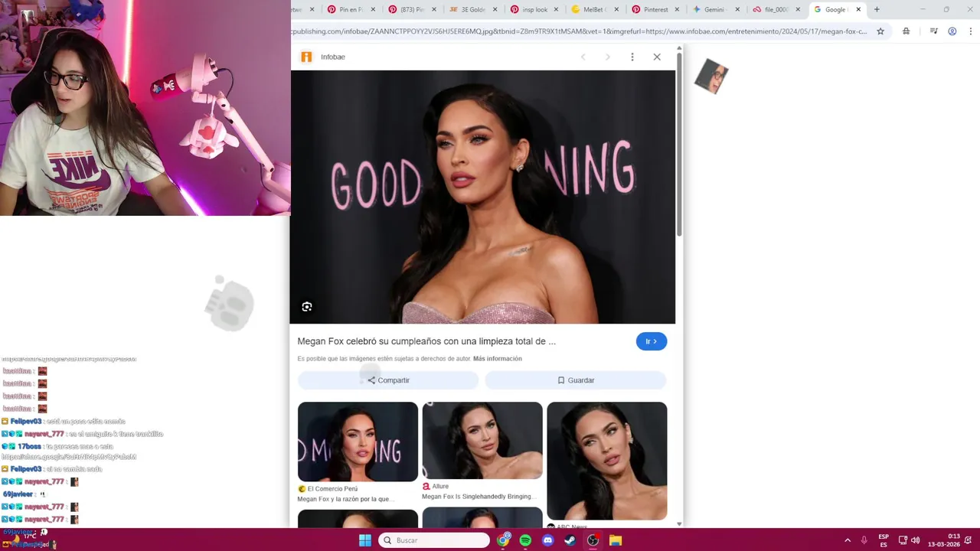Click the scrollbar down arrow in image panel
The image size is (980, 551).
pos(679,524)
